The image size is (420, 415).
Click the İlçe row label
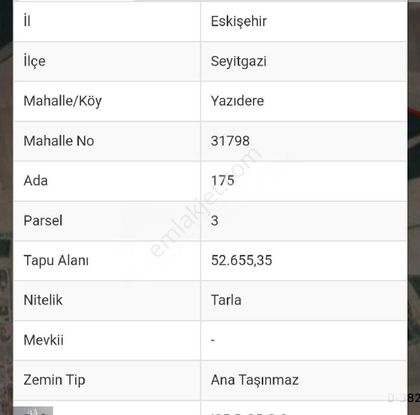[x=34, y=61]
